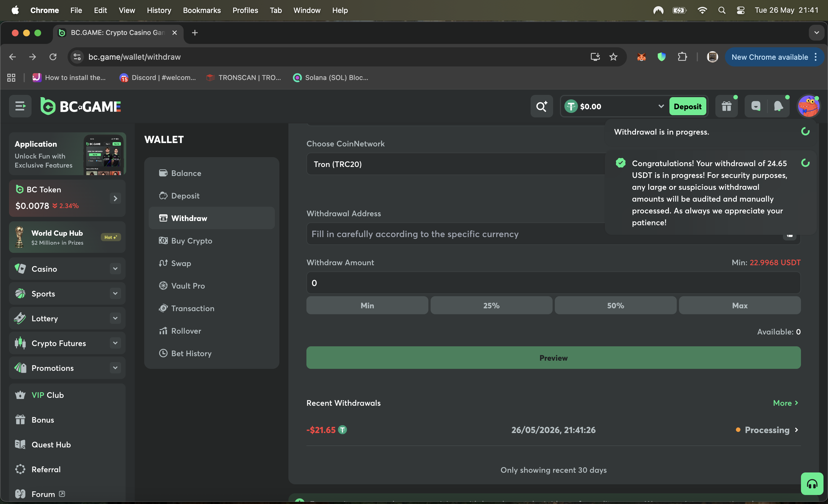The height and width of the screenshot is (504, 828).
Task: Set withdraw amount to Max
Action: [740, 305]
